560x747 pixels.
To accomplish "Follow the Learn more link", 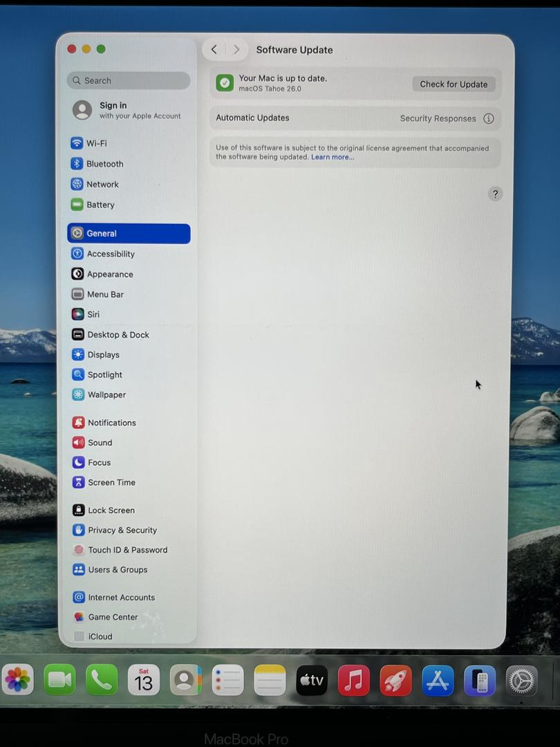I will (333, 157).
